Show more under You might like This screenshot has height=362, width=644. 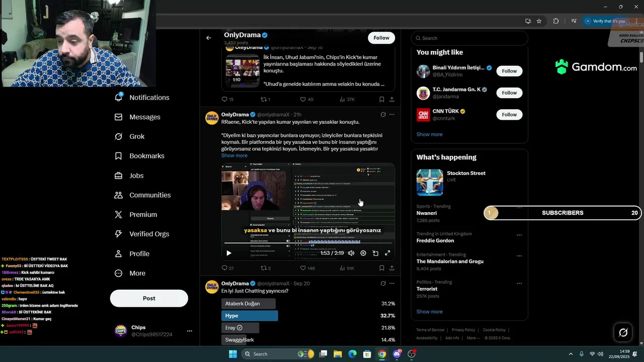[x=430, y=134]
